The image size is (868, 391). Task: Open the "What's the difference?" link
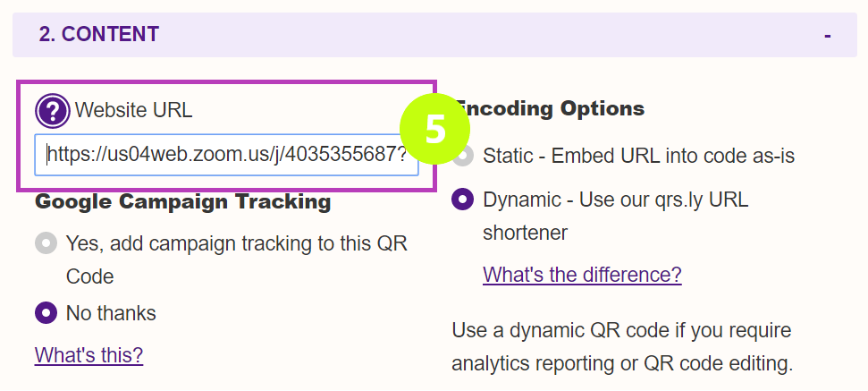(x=582, y=274)
